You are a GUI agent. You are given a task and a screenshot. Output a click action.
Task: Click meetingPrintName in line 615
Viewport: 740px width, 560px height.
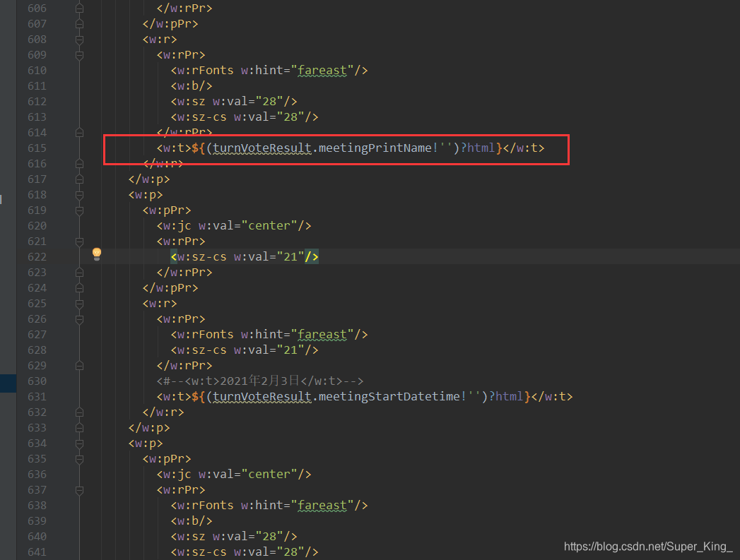(375, 148)
